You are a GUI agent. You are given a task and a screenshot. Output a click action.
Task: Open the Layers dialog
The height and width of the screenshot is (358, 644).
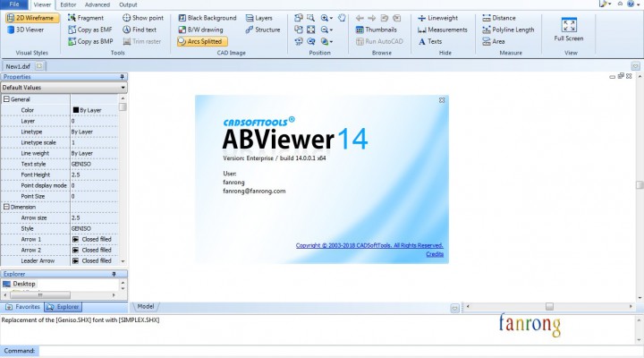[258, 18]
